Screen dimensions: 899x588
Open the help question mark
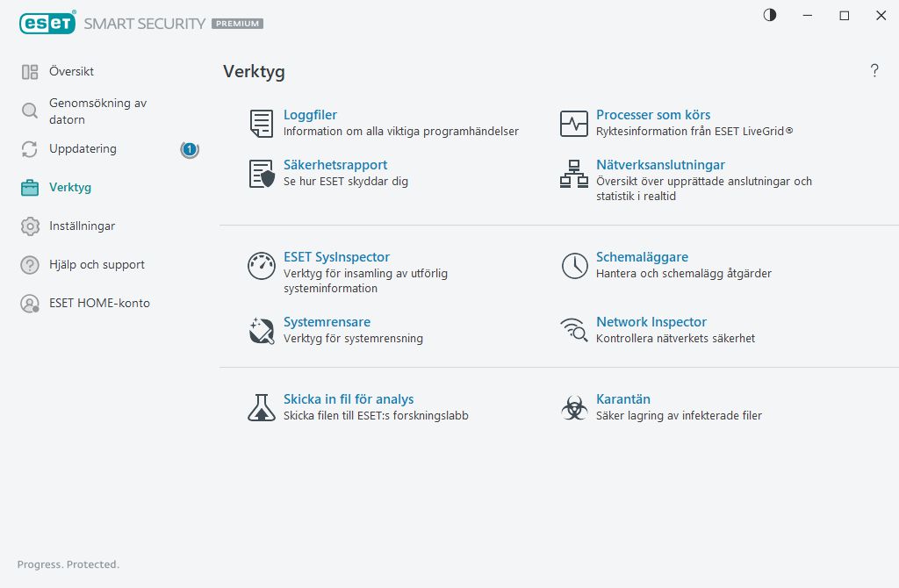coord(874,71)
